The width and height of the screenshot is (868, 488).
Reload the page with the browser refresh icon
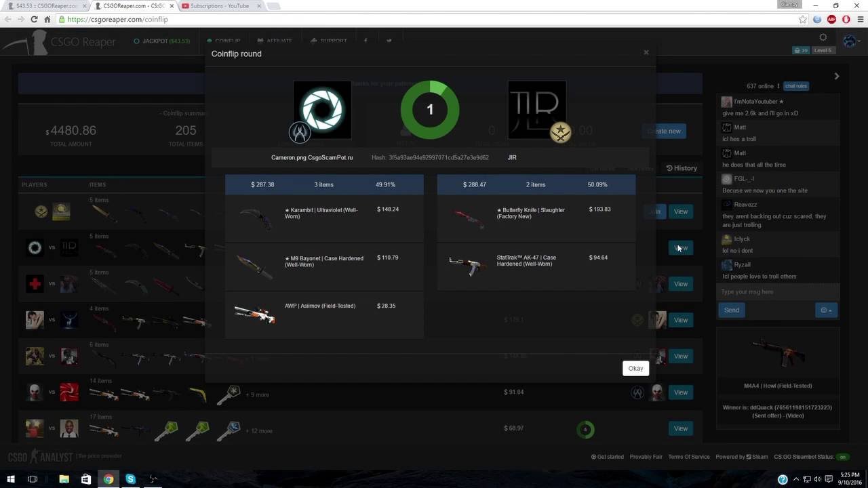[x=34, y=20]
